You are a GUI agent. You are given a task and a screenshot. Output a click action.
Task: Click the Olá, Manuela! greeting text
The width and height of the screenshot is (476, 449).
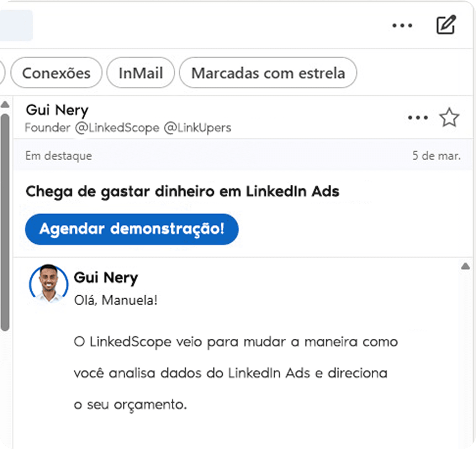click(116, 300)
